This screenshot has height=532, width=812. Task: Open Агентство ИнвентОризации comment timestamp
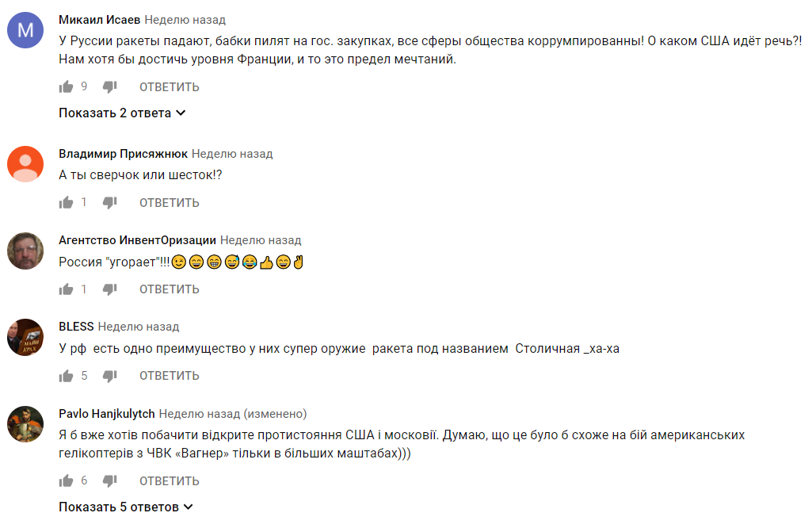261,240
